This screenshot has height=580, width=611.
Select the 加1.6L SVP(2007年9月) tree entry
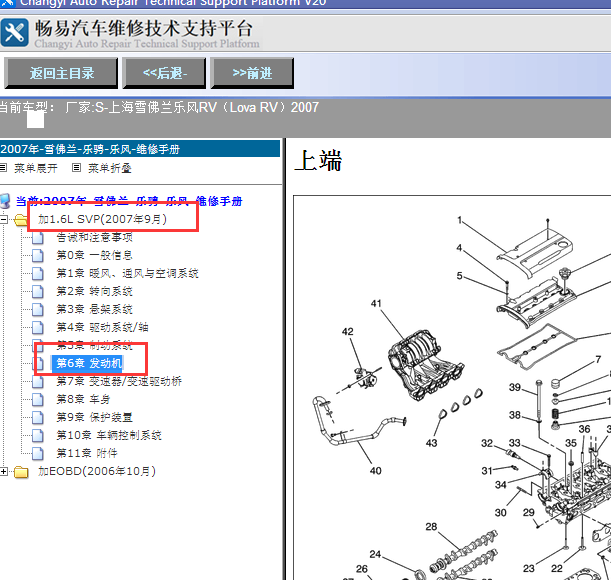(102, 219)
